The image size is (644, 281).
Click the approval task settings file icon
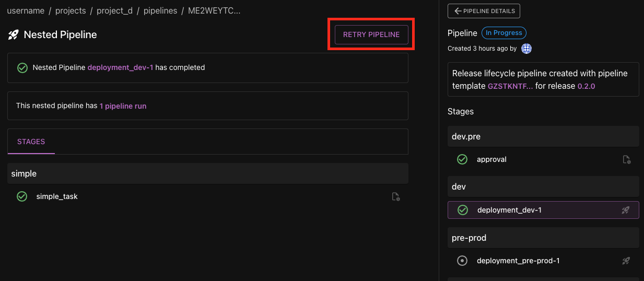[x=627, y=160]
